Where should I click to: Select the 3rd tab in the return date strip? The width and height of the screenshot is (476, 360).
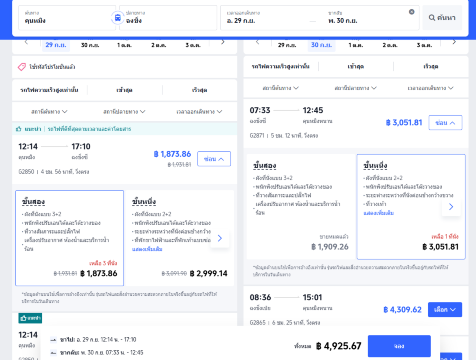click(x=424, y=45)
